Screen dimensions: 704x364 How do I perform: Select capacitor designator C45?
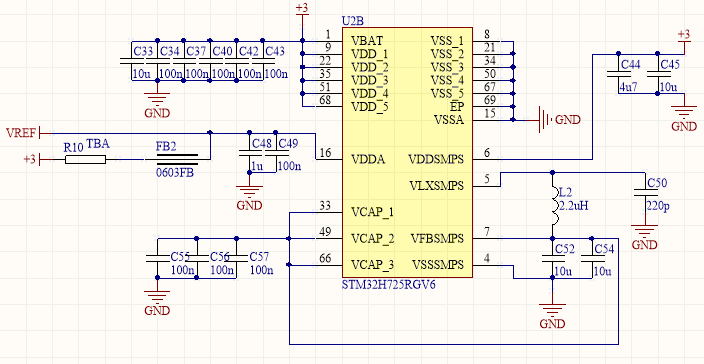[669, 65]
